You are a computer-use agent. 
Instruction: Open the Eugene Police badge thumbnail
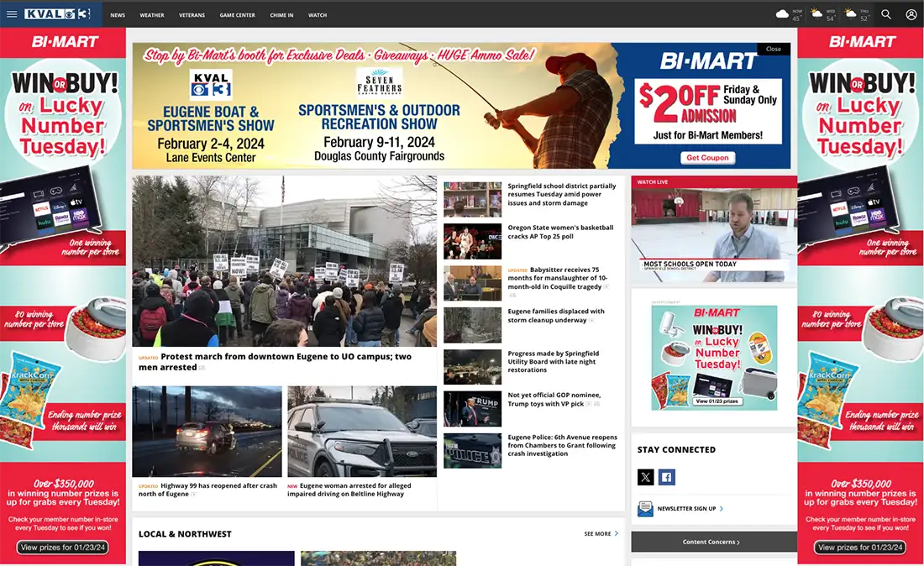[x=473, y=451]
